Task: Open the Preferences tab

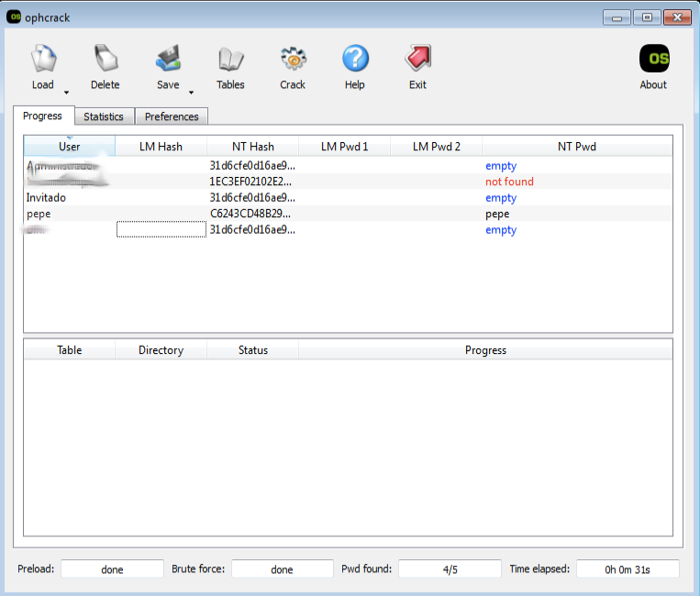Action: pos(172,116)
